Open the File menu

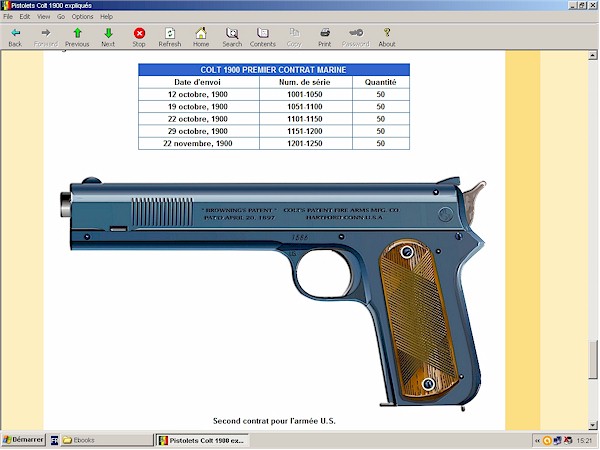pos(8,16)
